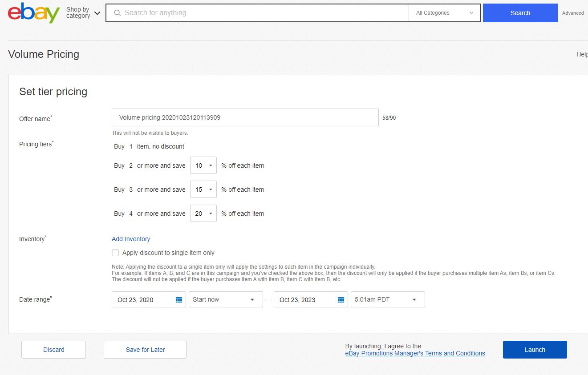Click the Volume Pricing heading
Image resolution: width=588 pixels, height=375 pixels.
pyautogui.click(x=44, y=54)
